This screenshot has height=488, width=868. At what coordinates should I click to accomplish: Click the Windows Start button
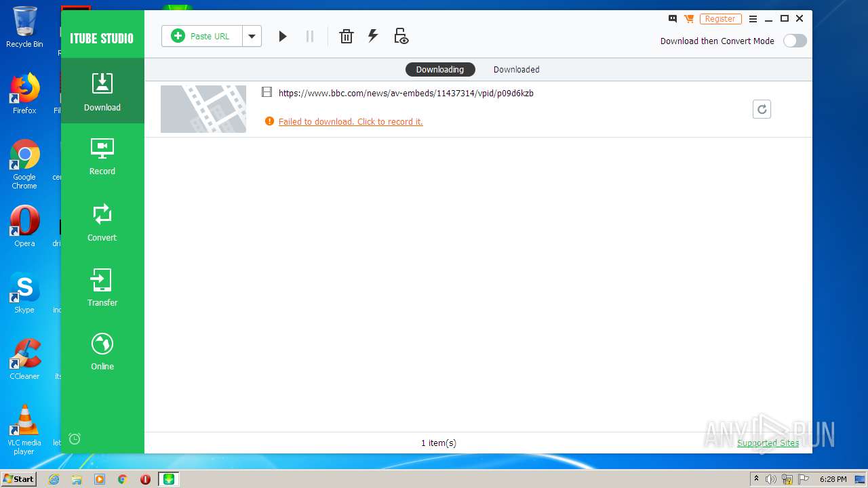18,479
